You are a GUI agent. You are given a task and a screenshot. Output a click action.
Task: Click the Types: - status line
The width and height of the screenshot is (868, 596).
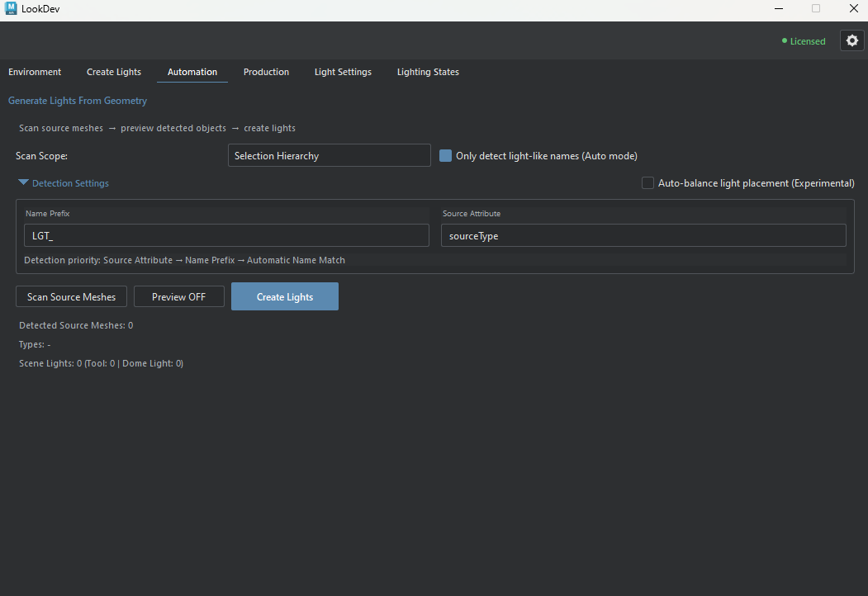(35, 344)
